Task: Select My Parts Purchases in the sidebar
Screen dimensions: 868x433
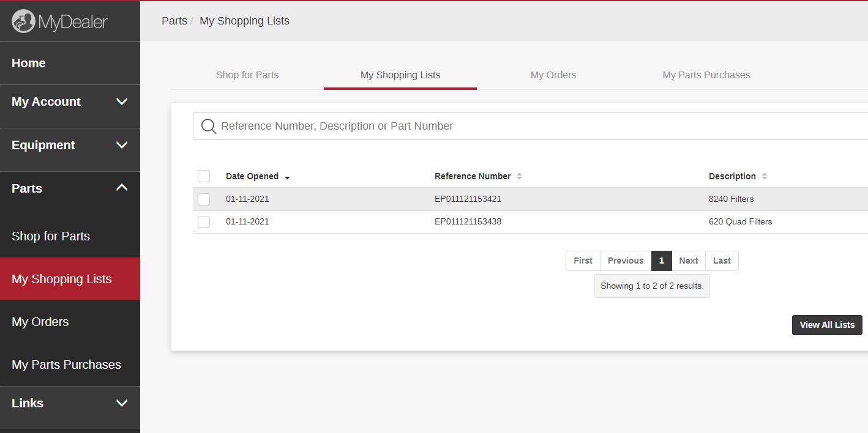Action: [x=65, y=365]
